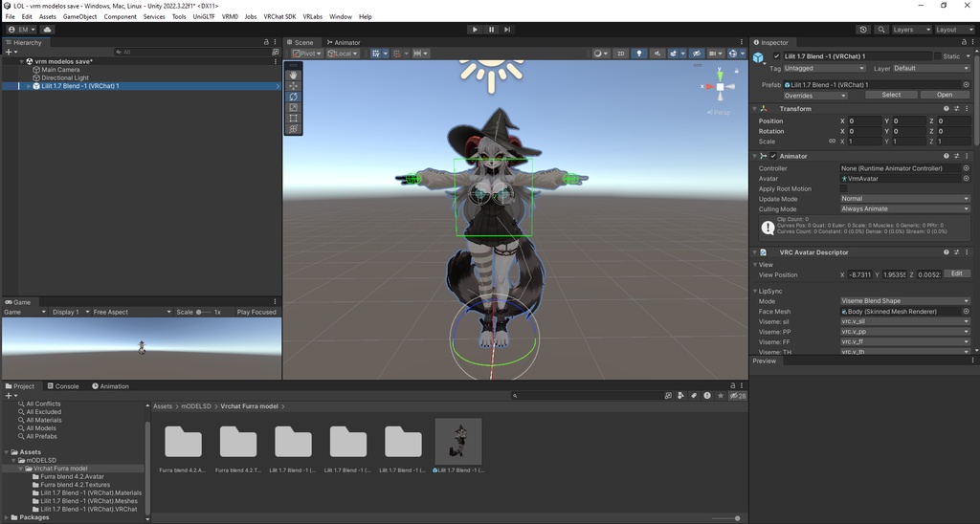Screen dimensions: 980x524
Task: Switch to the Console tab
Action: (x=63, y=386)
